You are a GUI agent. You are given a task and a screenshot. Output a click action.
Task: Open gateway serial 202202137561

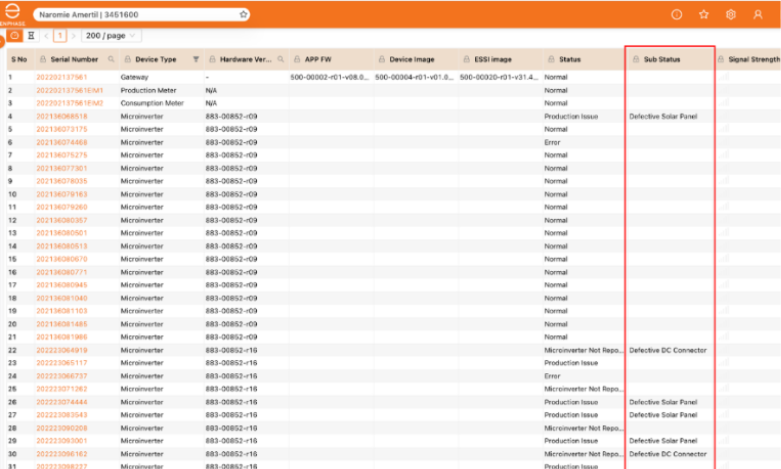click(x=62, y=77)
